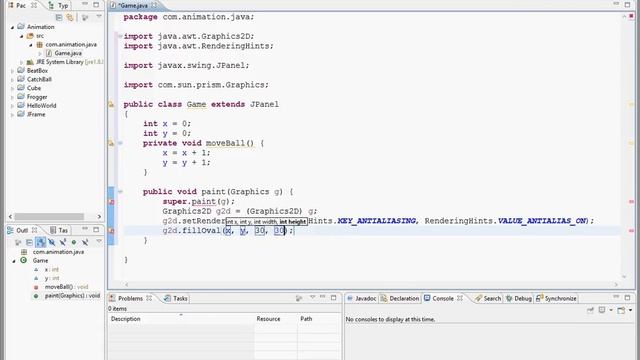Collapse the src folder node

[22, 36]
